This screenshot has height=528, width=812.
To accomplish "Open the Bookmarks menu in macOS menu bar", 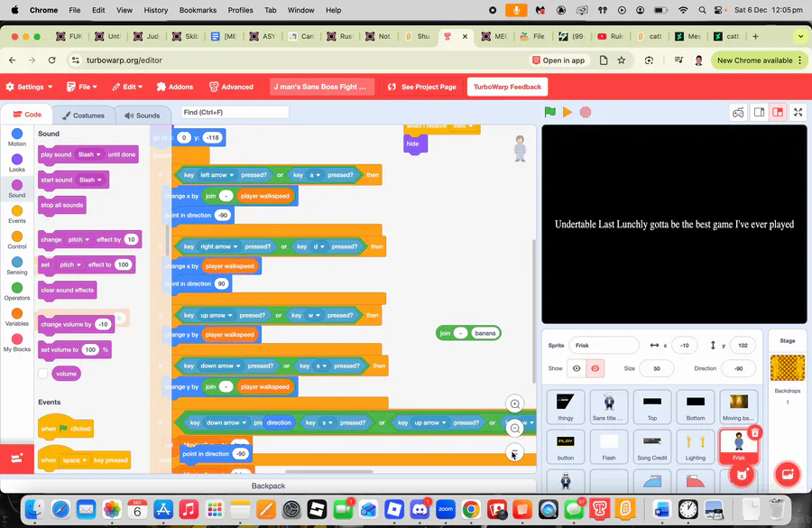I will 198,10.
